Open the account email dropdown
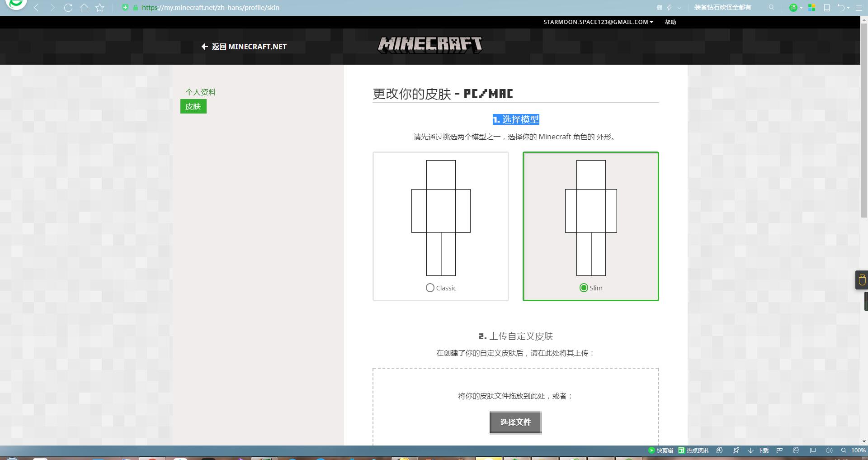This screenshot has height=460, width=868. tap(598, 22)
